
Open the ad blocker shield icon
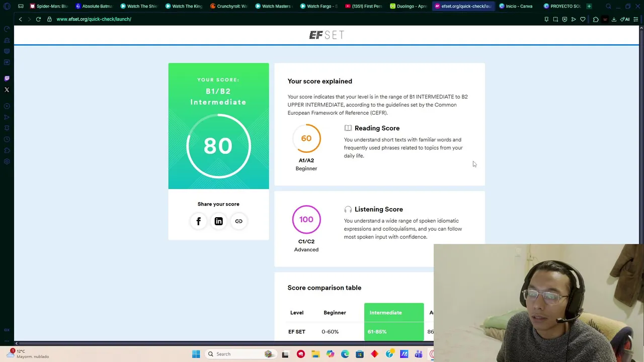click(x=565, y=19)
